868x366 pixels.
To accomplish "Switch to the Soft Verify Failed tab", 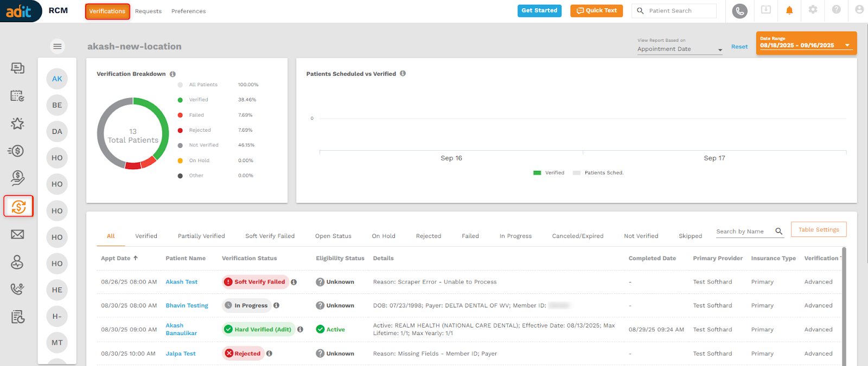I will (x=270, y=236).
